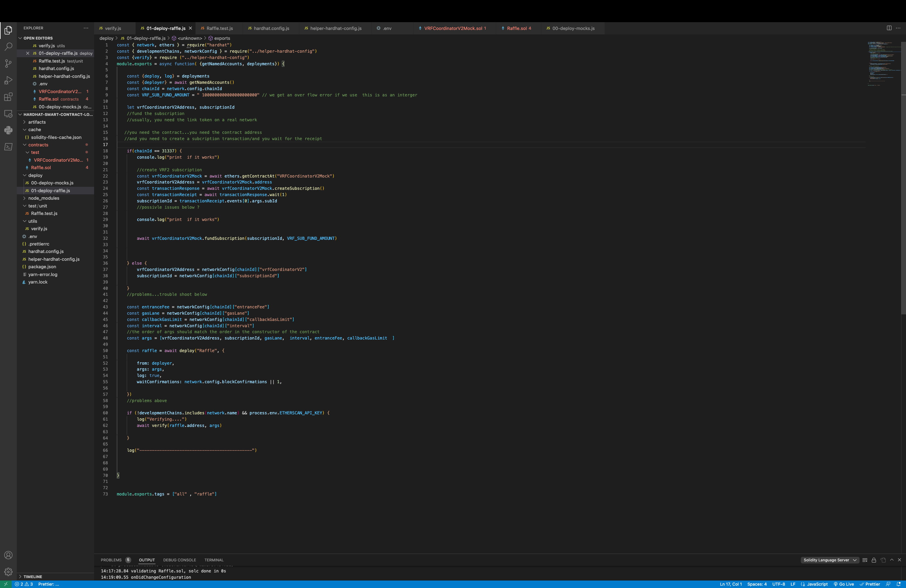Open the Extensions view

tap(8, 97)
